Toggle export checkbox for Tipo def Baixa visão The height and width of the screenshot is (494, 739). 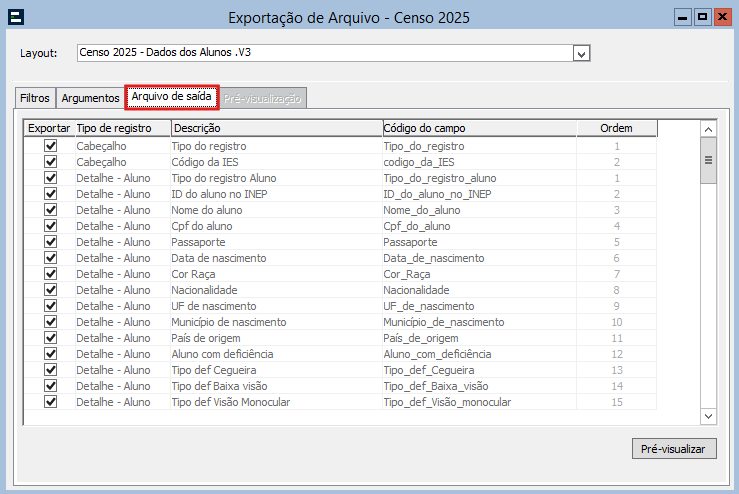coord(50,386)
